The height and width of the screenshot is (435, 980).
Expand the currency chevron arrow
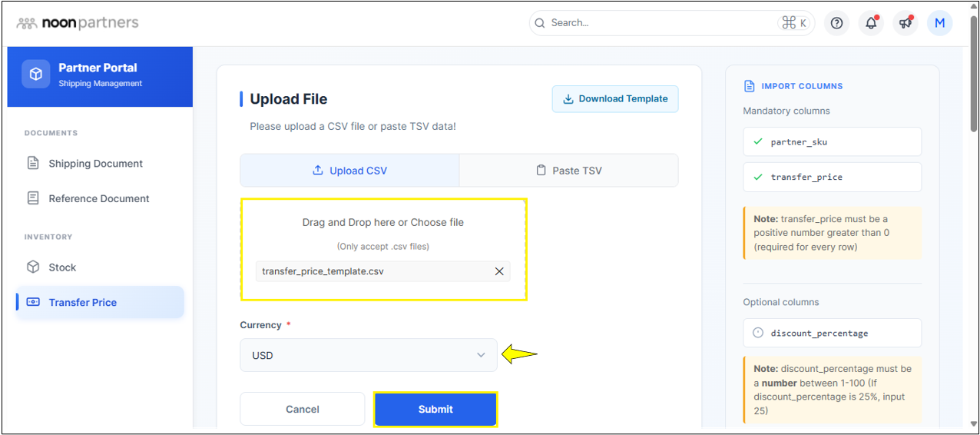(481, 355)
